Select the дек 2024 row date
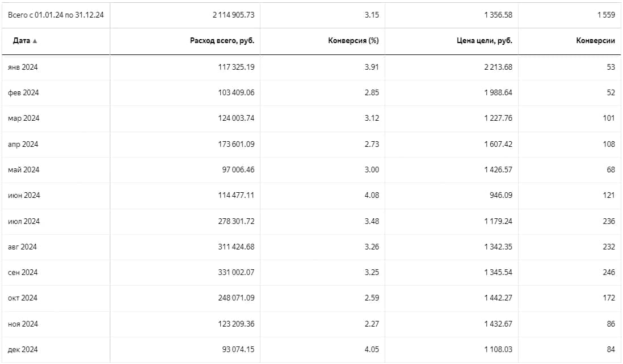 click(x=23, y=350)
